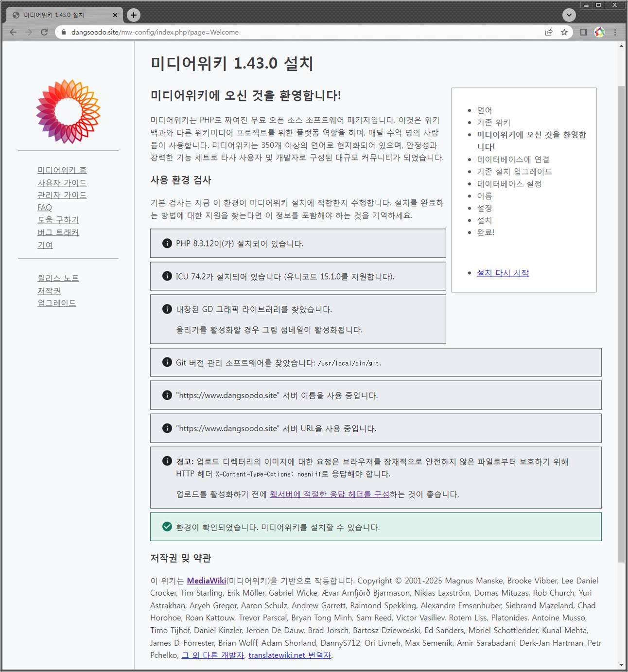Close the 미디어위키 설치 tab
Image resolution: width=628 pixels, height=672 pixels.
click(115, 15)
